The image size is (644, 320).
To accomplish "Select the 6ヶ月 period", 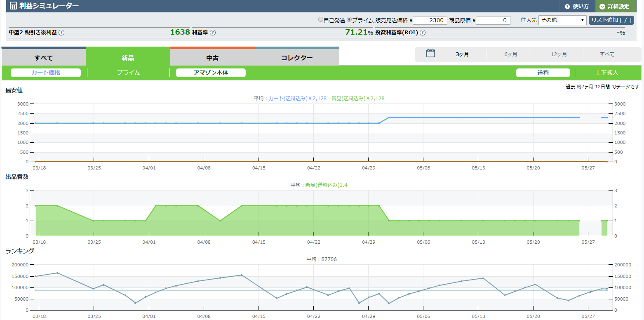I will click(x=510, y=54).
